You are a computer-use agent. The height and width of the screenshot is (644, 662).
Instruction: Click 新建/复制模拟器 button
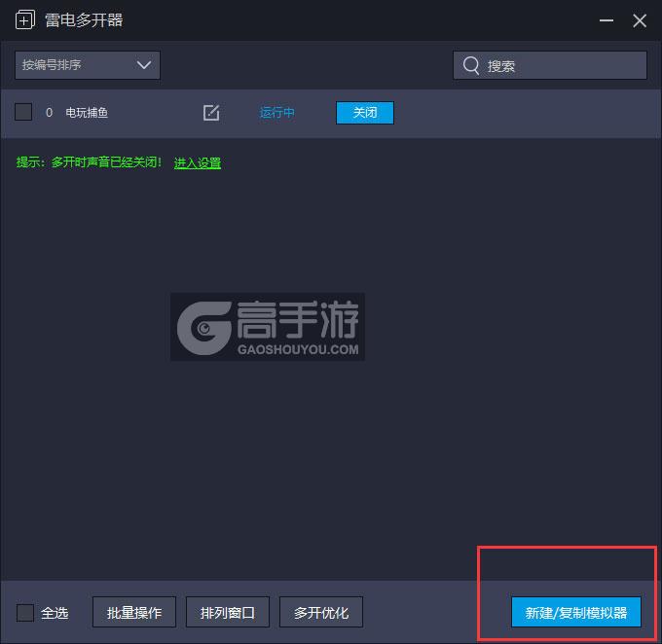(x=576, y=612)
